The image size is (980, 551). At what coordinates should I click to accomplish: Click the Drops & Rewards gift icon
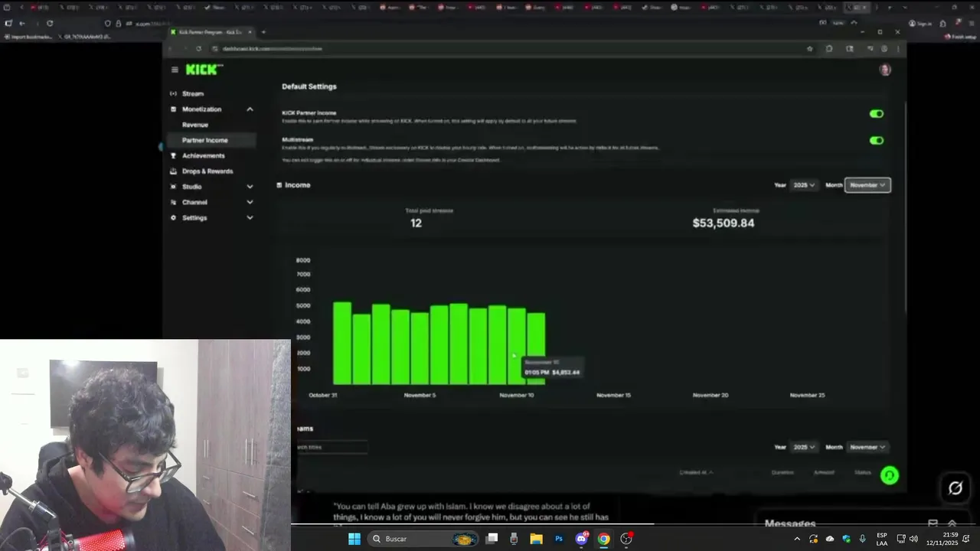tap(173, 171)
